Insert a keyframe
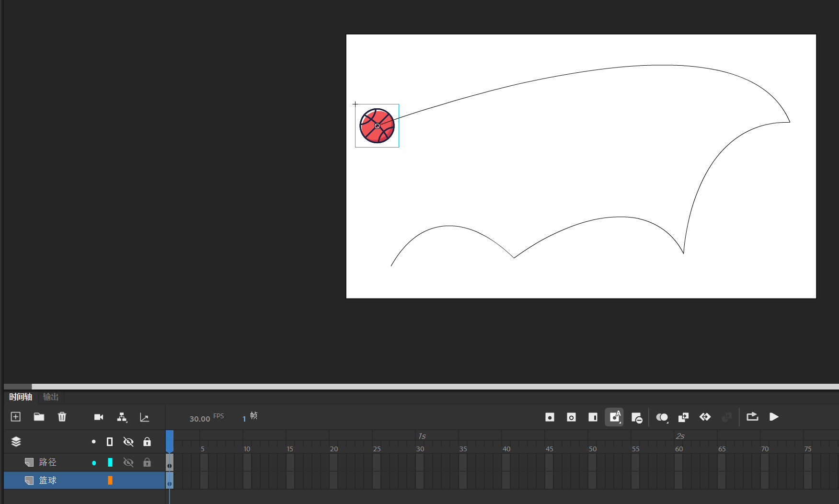This screenshot has width=839, height=504. coord(550,417)
